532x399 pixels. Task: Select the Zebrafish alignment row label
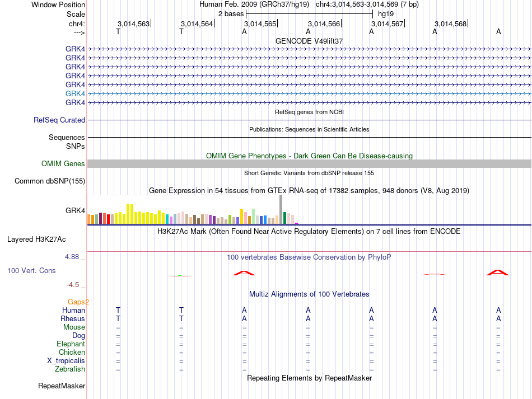(70, 369)
